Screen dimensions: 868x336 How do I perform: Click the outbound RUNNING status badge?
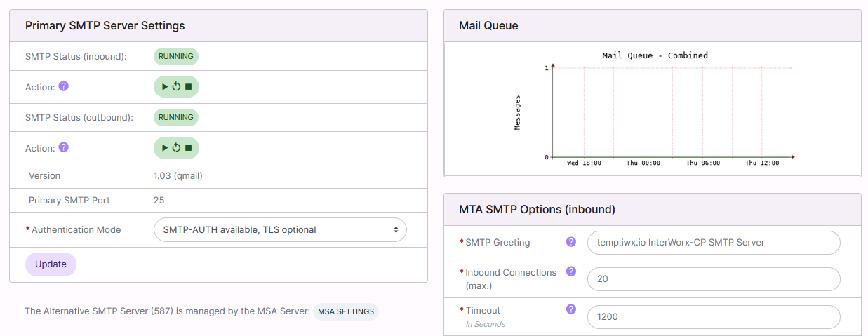[x=175, y=117]
